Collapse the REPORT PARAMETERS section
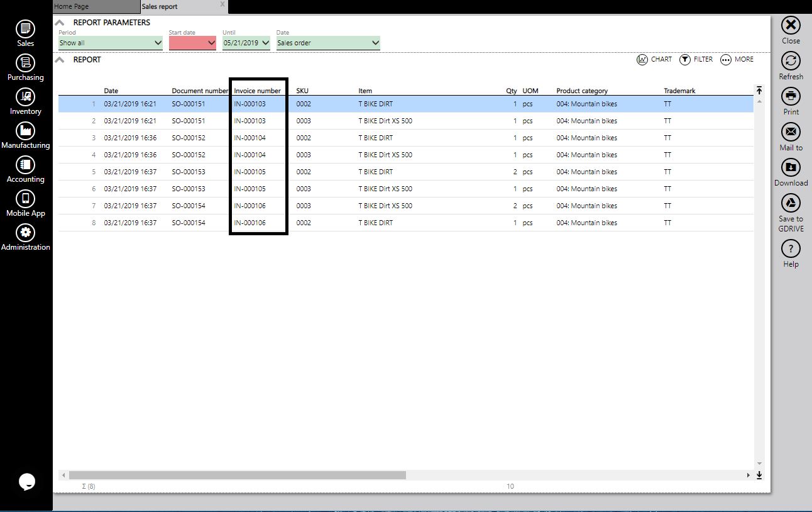The image size is (812, 512). 59,21
